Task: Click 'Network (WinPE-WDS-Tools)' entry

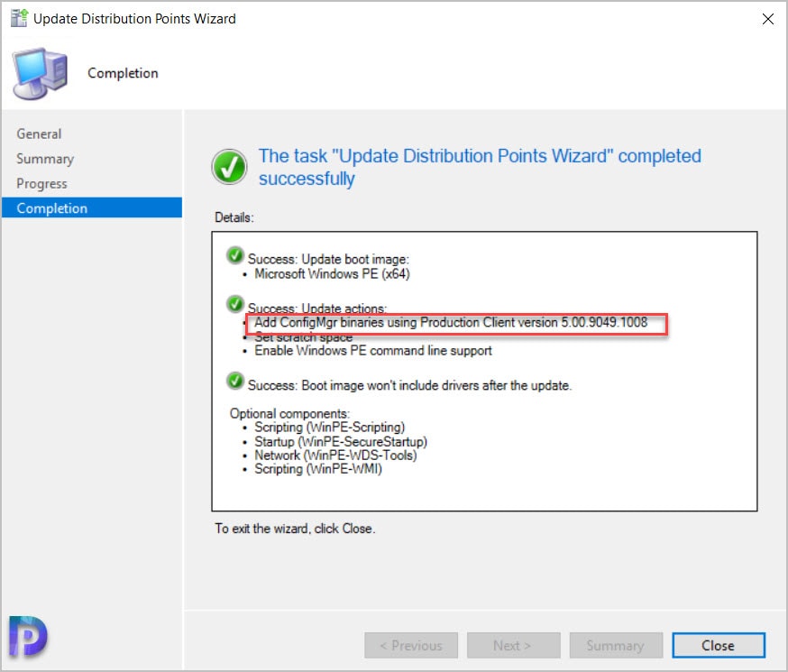Action: click(335, 456)
